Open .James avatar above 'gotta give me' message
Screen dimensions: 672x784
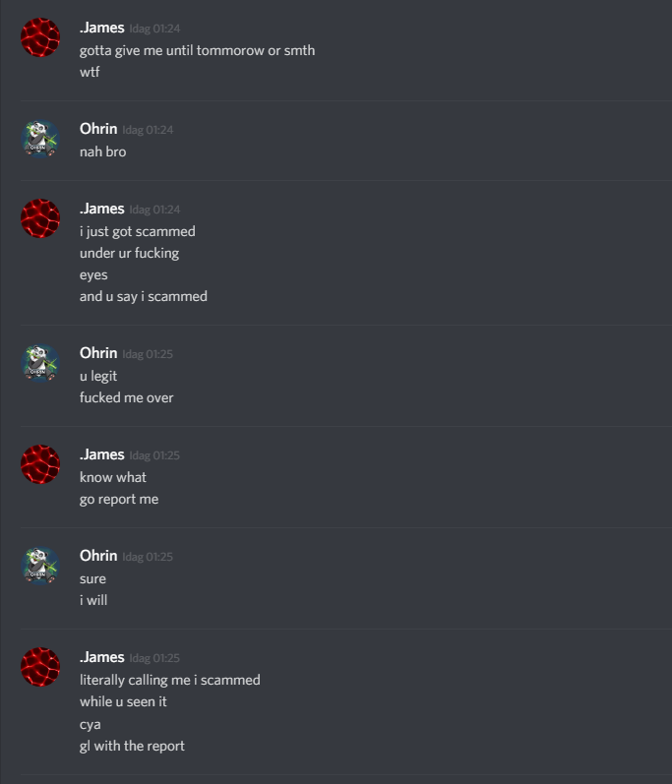40,37
